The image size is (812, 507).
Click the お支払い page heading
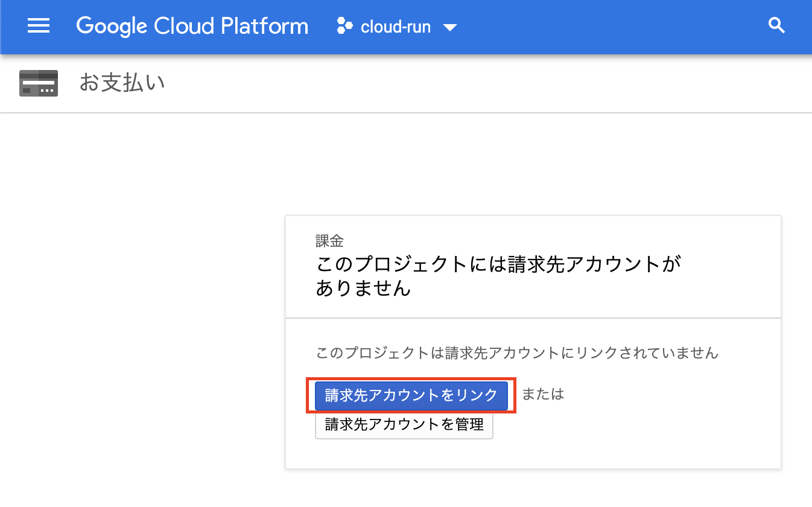[x=122, y=83]
